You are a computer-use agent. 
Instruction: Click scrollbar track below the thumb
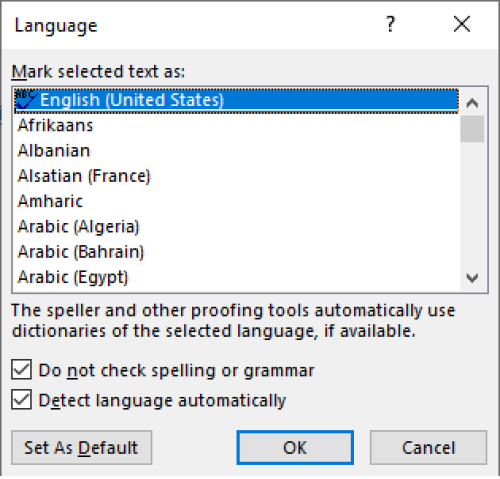(472, 203)
